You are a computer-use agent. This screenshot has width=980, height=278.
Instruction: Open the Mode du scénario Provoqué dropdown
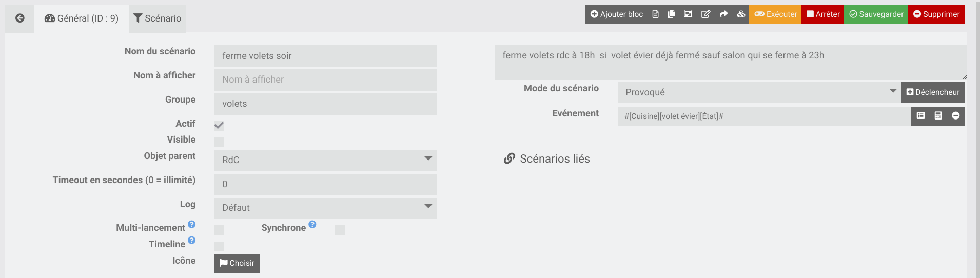point(759,92)
